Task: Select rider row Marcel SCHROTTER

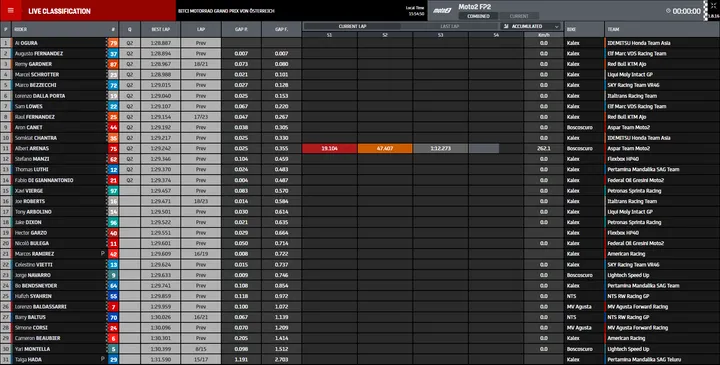Action: point(360,74)
